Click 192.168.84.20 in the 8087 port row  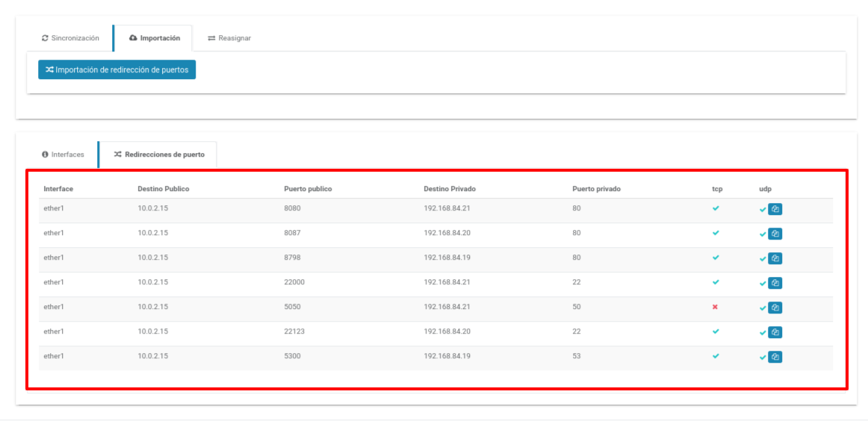[447, 233]
